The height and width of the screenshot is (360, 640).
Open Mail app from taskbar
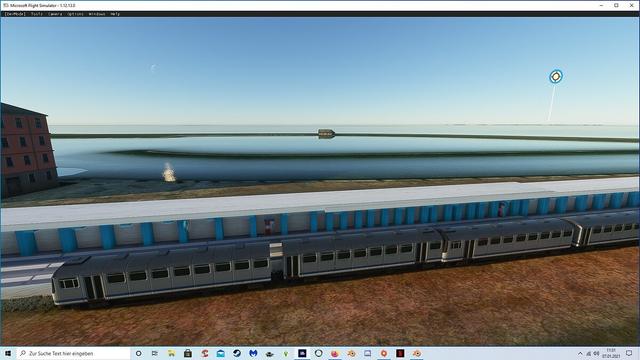point(220,353)
